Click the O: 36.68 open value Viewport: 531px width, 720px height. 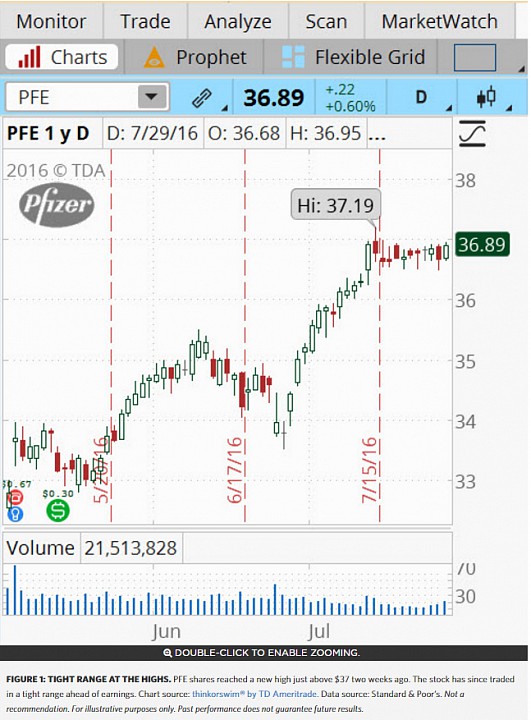tap(244, 134)
